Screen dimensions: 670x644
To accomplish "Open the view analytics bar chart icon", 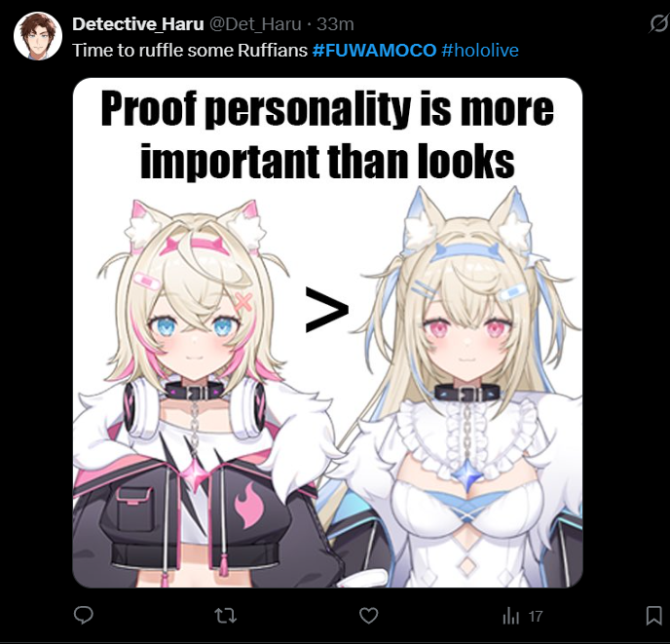I will point(510,616).
